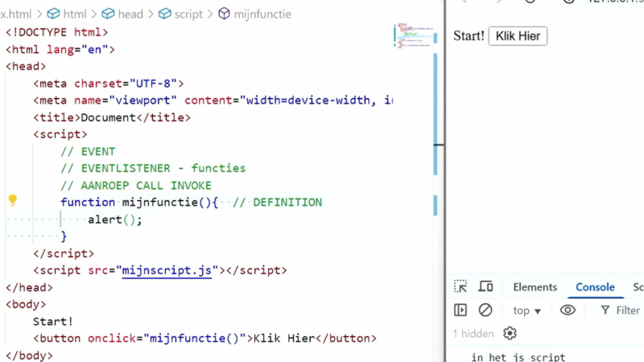
Task: Switch to the Console tab
Action: tap(595, 287)
